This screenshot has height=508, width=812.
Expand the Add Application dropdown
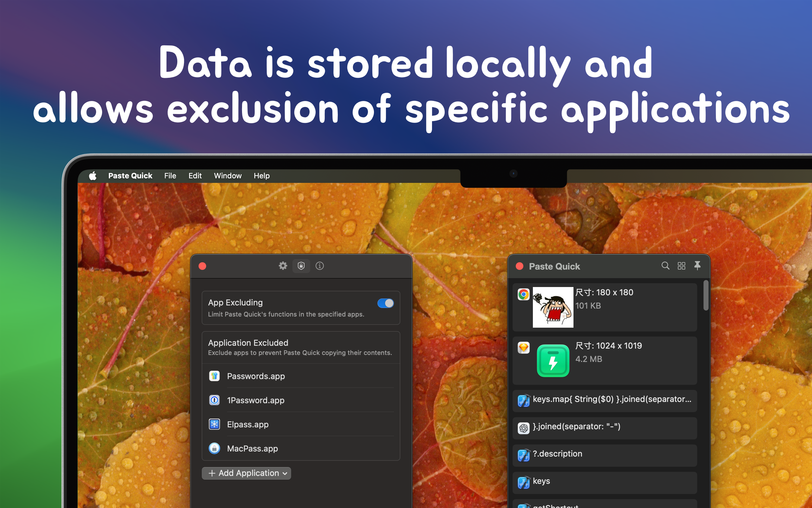click(x=246, y=473)
